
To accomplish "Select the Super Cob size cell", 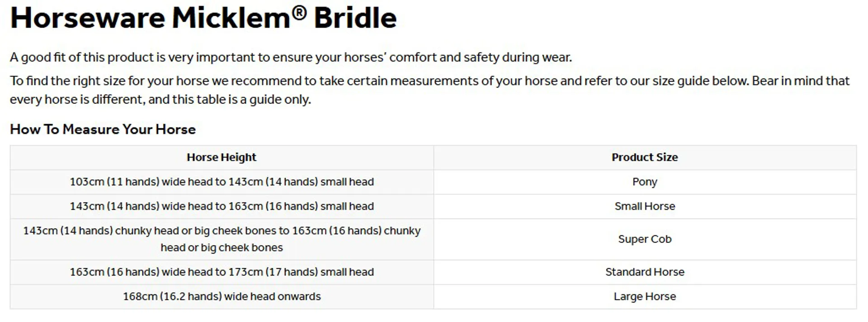I will click(645, 239).
